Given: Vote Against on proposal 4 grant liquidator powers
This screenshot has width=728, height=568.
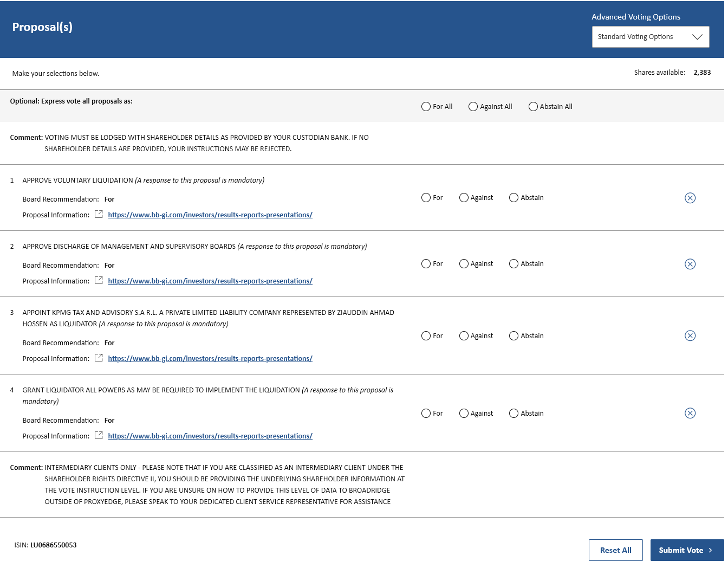Looking at the screenshot, I should click(x=464, y=414).
